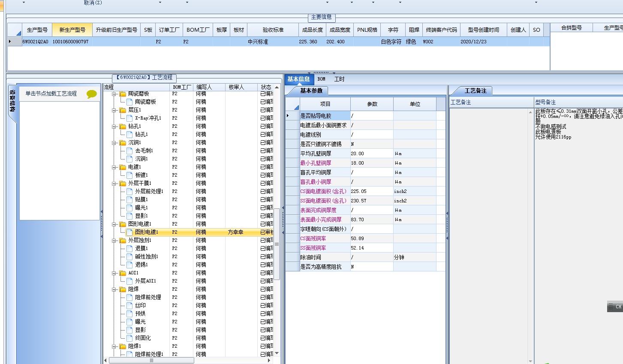The width and height of the screenshot is (623, 364).
Task: Click document icon of 显影1 under 外层干膜1
Action: click(x=129, y=216)
